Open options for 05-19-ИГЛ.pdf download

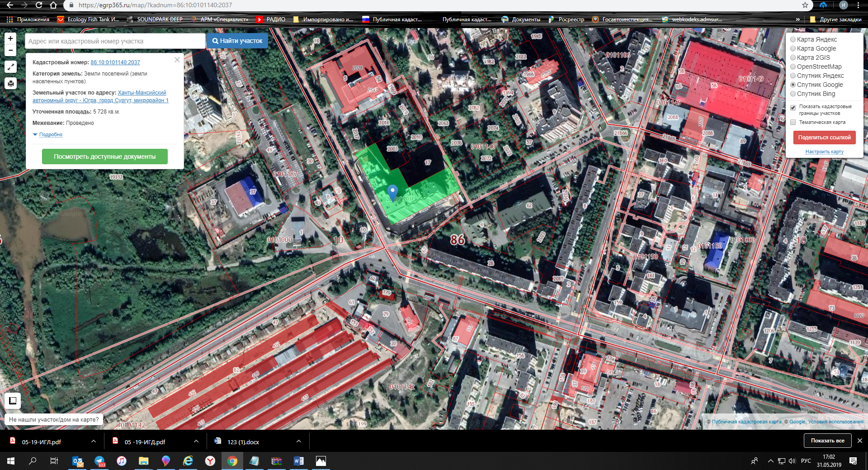pos(93,441)
